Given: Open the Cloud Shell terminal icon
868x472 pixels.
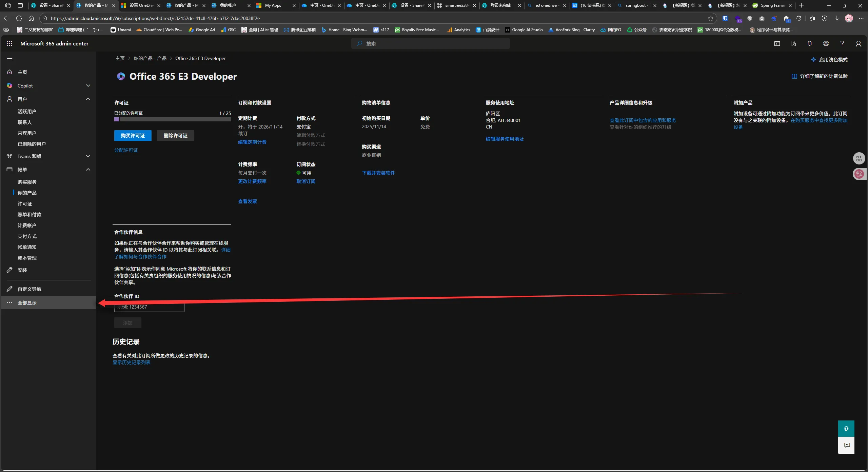Looking at the screenshot, I should pos(777,43).
